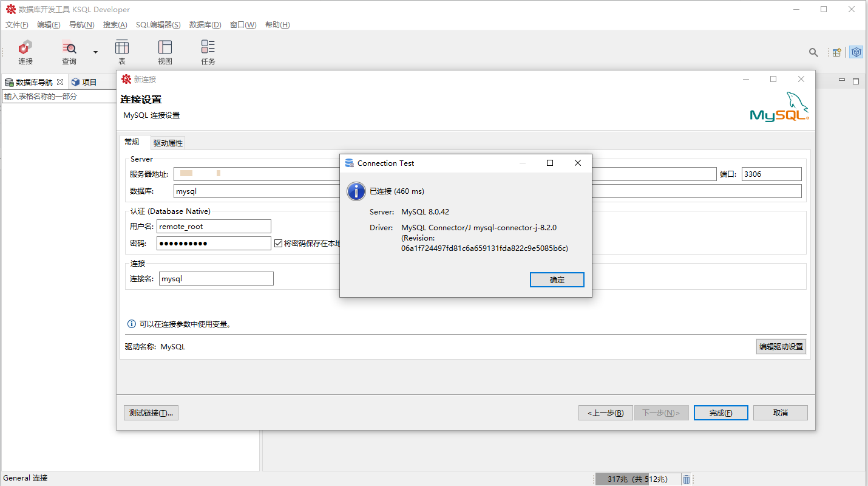Screen dimensions: 868x486
Task: Switch to the 项目 panel tab
Action: pyautogui.click(x=84, y=82)
